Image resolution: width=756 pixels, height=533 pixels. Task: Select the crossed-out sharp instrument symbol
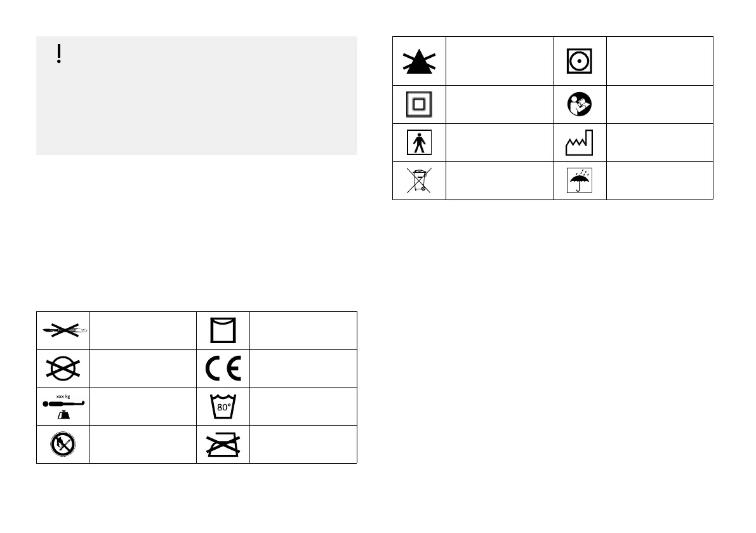coord(63,330)
